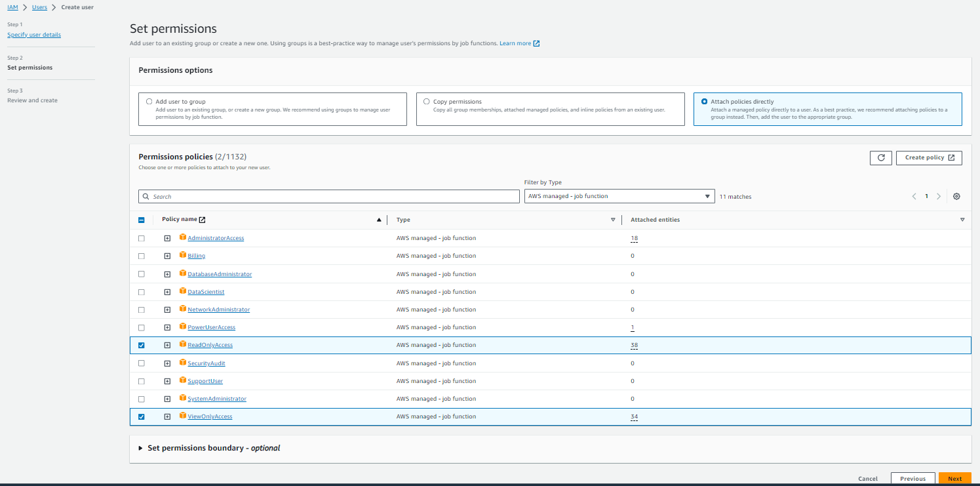This screenshot has height=486, width=980.
Task: Select the Copy permissions radio option
Action: tap(427, 102)
